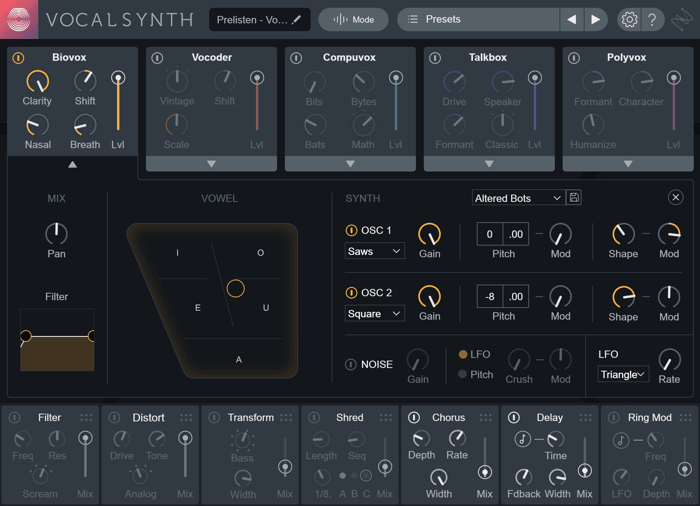The width and height of the screenshot is (700, 506).
Task: Enable the NOISE power button
Action: coord(351,364)
